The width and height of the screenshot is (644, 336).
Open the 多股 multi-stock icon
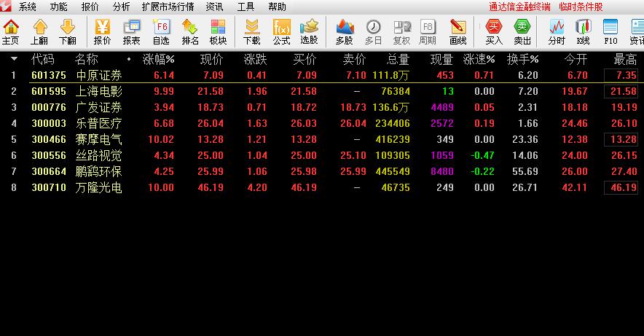pyautogui.click(x=345, y=32)
